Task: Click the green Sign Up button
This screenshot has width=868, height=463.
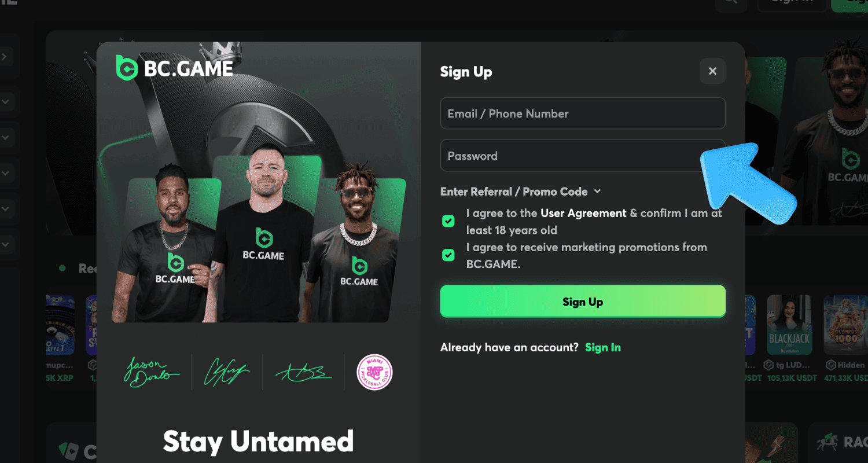Action: pos(583,302)
